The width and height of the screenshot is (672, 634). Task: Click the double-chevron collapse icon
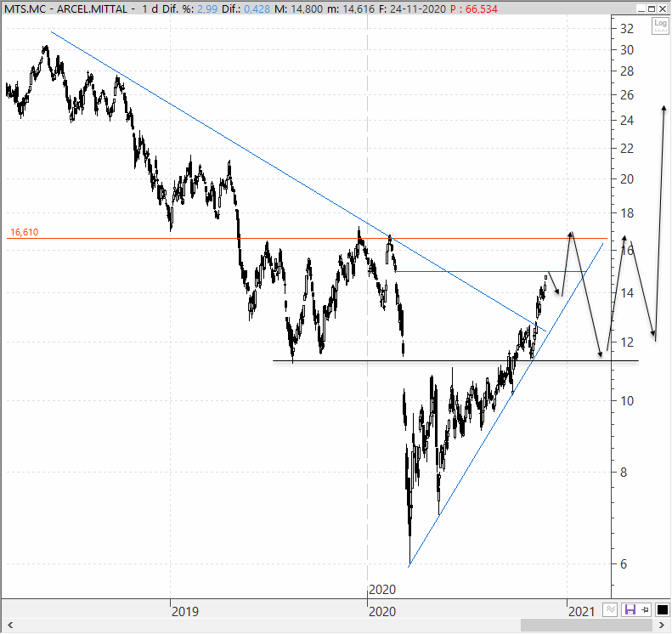click(610, 609)
